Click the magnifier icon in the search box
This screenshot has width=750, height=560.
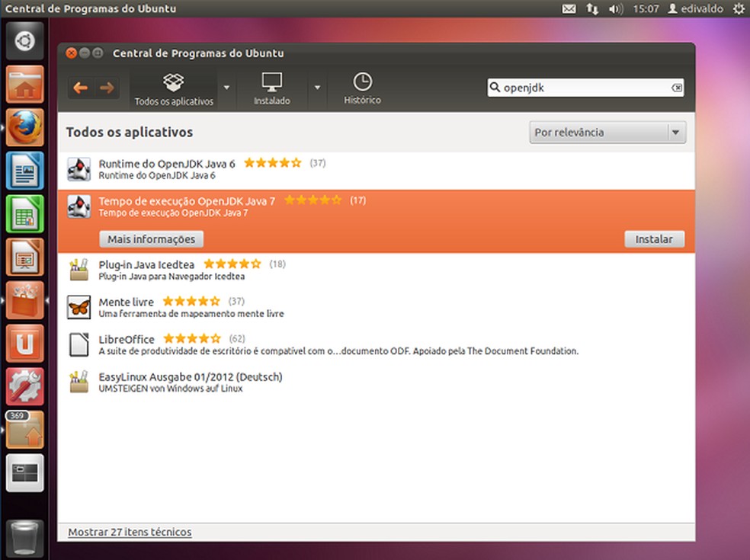pos(495,87)
